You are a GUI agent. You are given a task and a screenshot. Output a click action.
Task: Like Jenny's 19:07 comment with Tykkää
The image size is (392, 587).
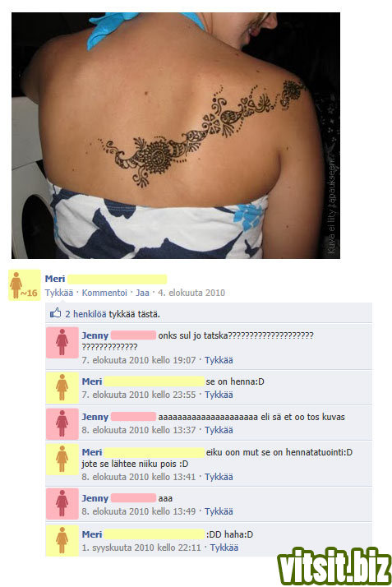click(x=219, y=360)
